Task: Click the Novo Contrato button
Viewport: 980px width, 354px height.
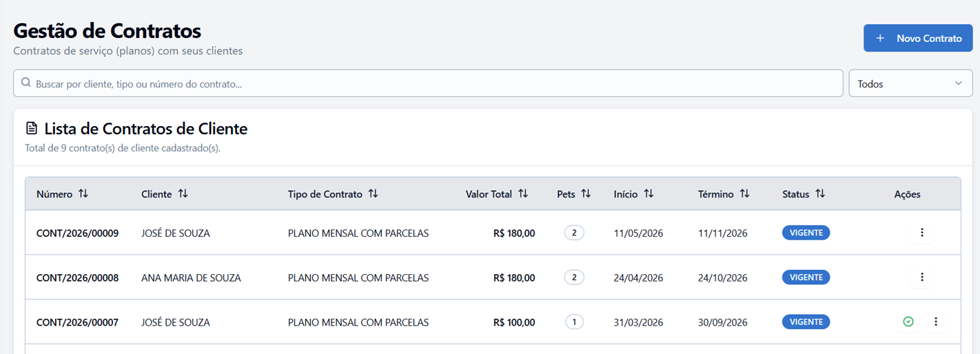Action: (x=918, y=38)
